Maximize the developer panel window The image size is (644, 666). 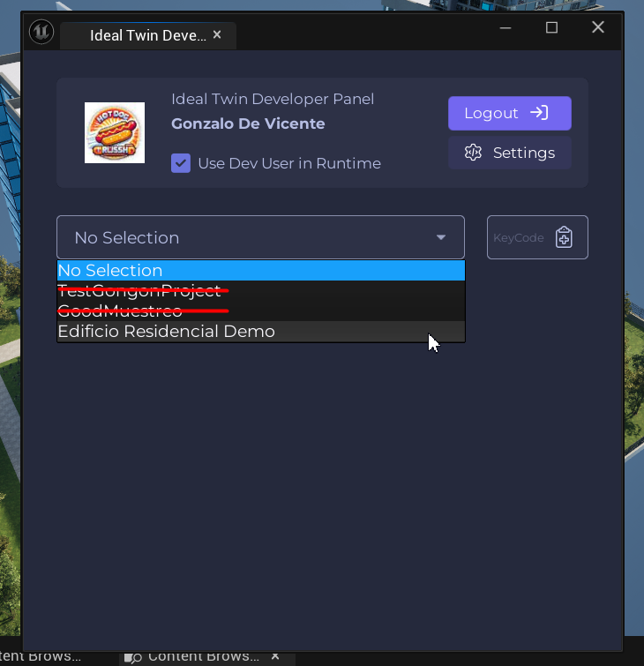551,28
